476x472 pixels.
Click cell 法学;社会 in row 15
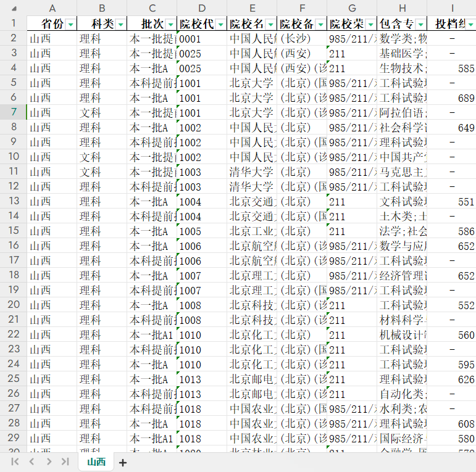click(403, 231)
